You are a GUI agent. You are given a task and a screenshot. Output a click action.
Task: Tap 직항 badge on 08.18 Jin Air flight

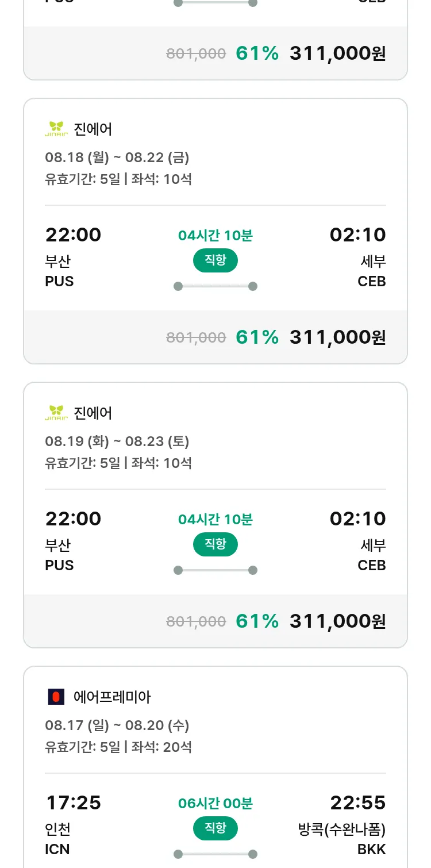[x=215, y=260]
